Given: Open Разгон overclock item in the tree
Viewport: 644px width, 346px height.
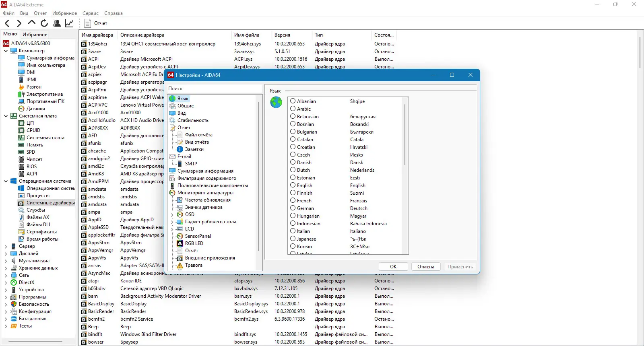Looking at the screenshot, I should point(34,87).
